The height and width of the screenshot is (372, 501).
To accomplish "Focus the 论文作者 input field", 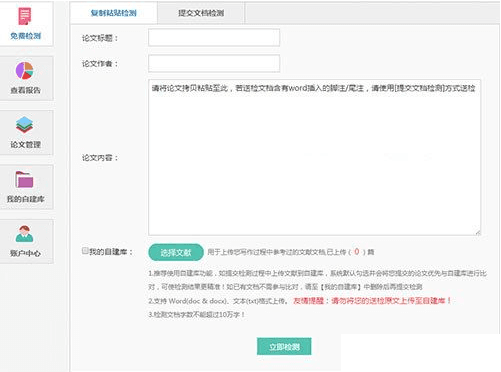I will [x=214, y=63].
